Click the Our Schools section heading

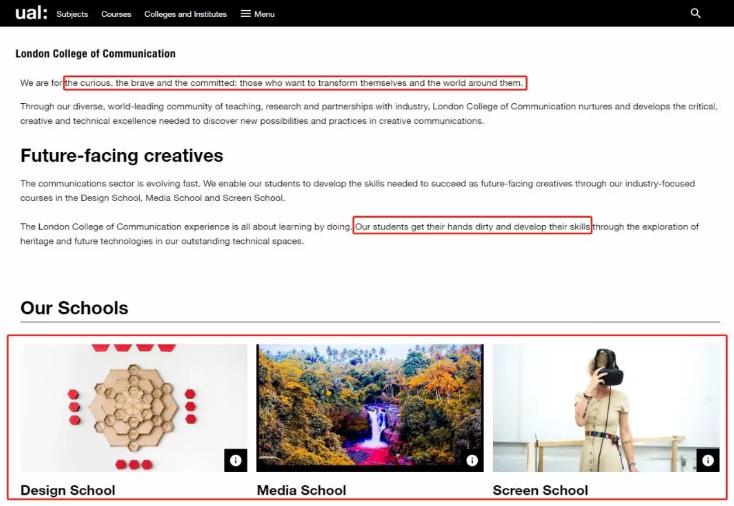[74, 308]
